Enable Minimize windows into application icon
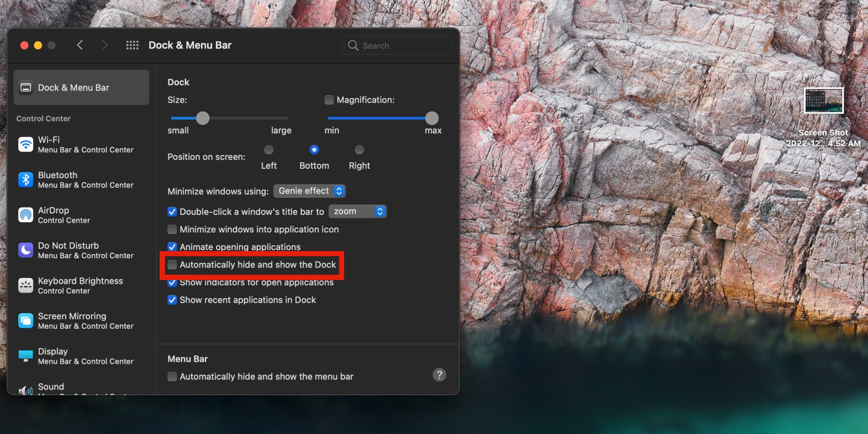 pos(173,229)
